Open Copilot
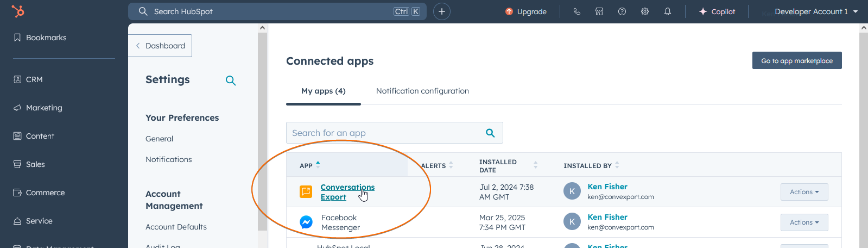Image resolution: width=868 pixels, height=248 pixels. tap(717, 11)
